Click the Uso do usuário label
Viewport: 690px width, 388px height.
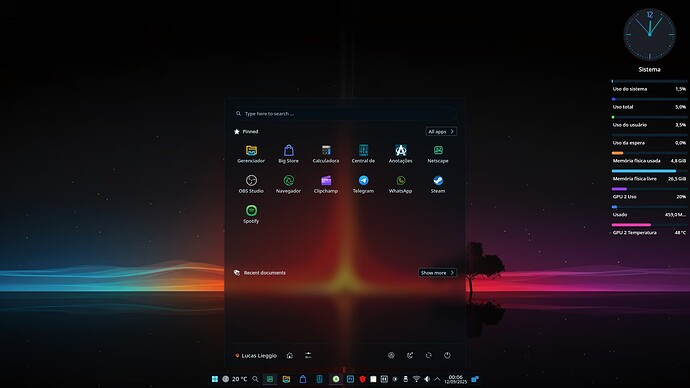(630, 125)
